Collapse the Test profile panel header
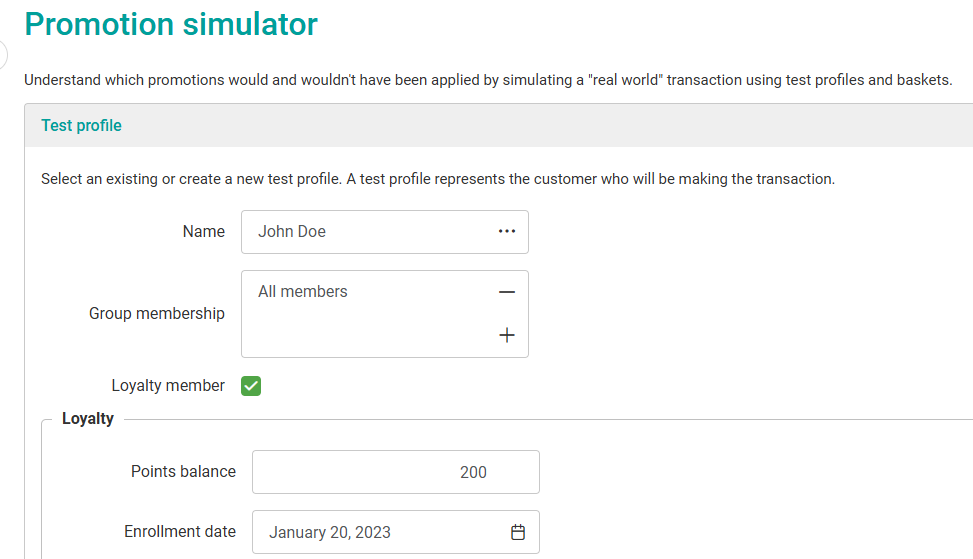 [81, 126]
